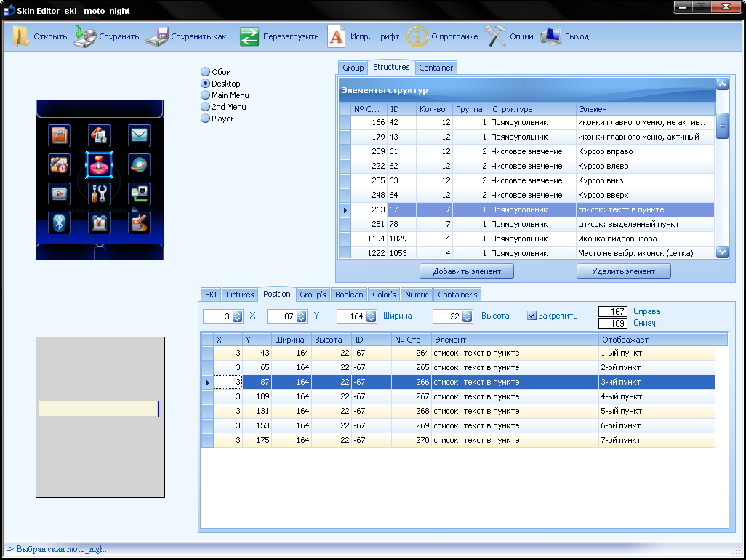Open a skin with the Открыть folder icon

pyautogui.click(x=20, y=36)
